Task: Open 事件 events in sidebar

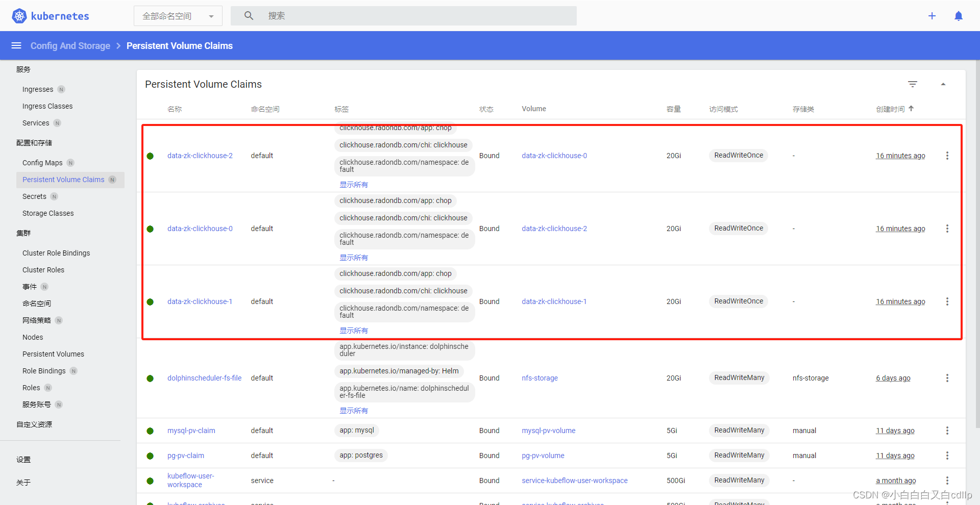Action: click(30, 287)
